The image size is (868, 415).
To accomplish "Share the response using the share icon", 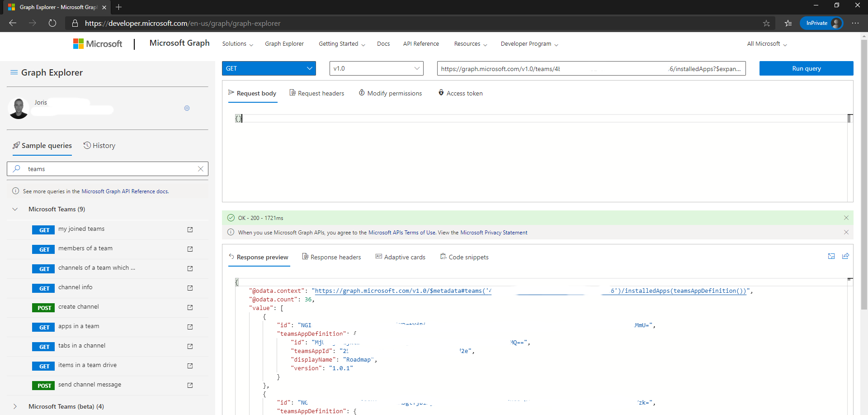I will click(x=845, y=256).
